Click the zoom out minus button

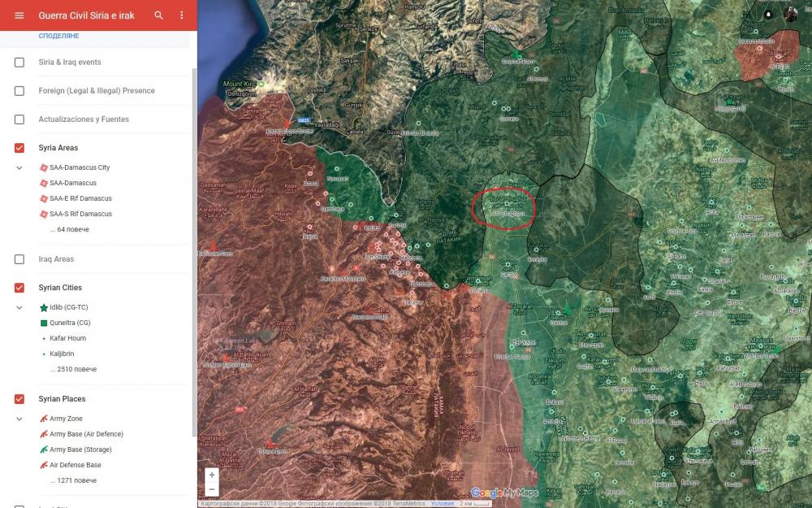pos(212,489)
